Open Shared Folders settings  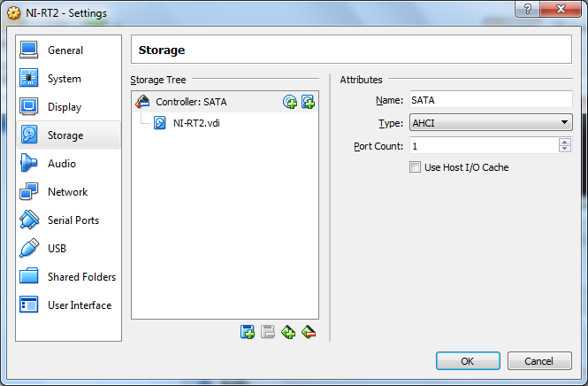(x=80, y=277)
